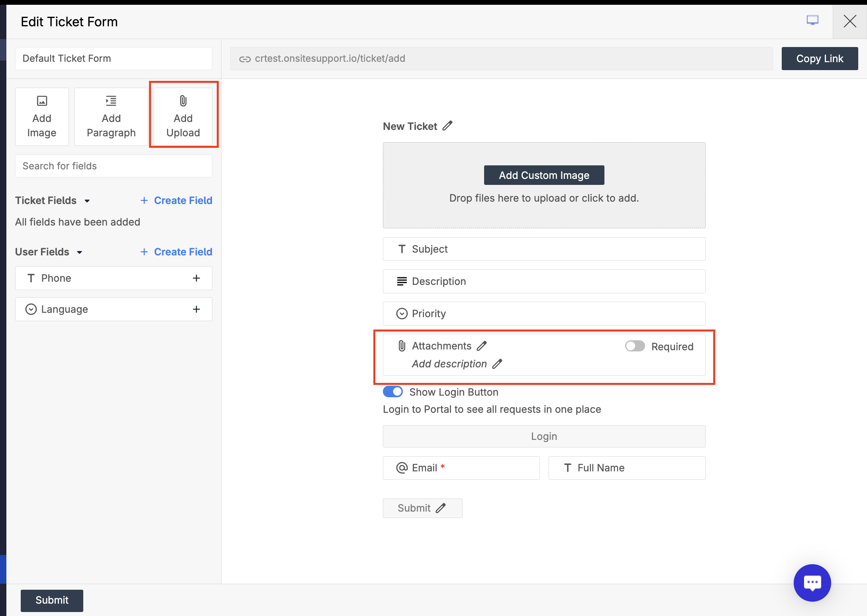
Task: Click the paperclip icon in Attachments field
Action: pos(402,346)
